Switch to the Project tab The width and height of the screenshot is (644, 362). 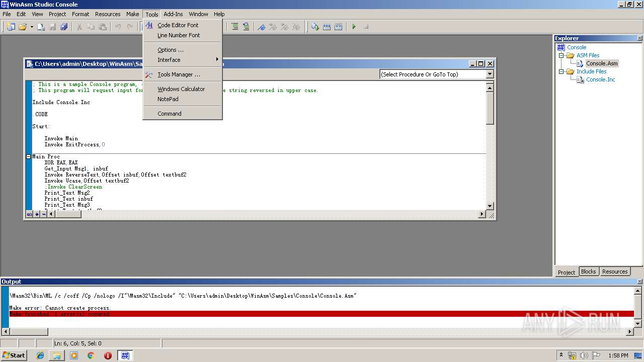tap(567, 272)
